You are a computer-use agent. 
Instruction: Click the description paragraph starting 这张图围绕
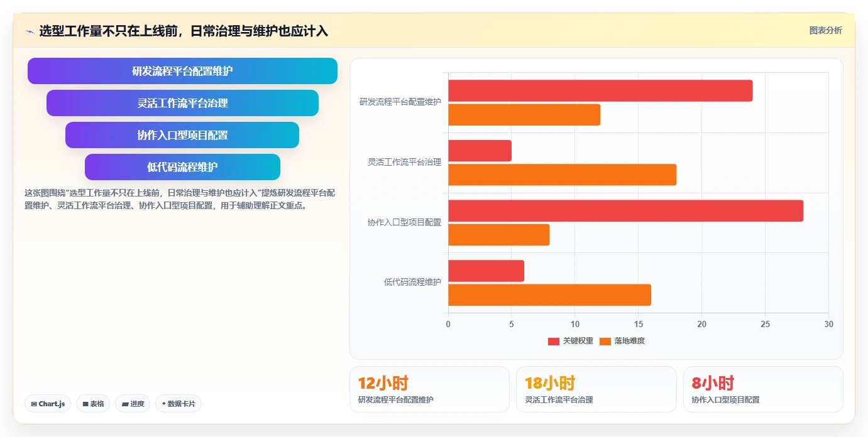coord(180,199)
